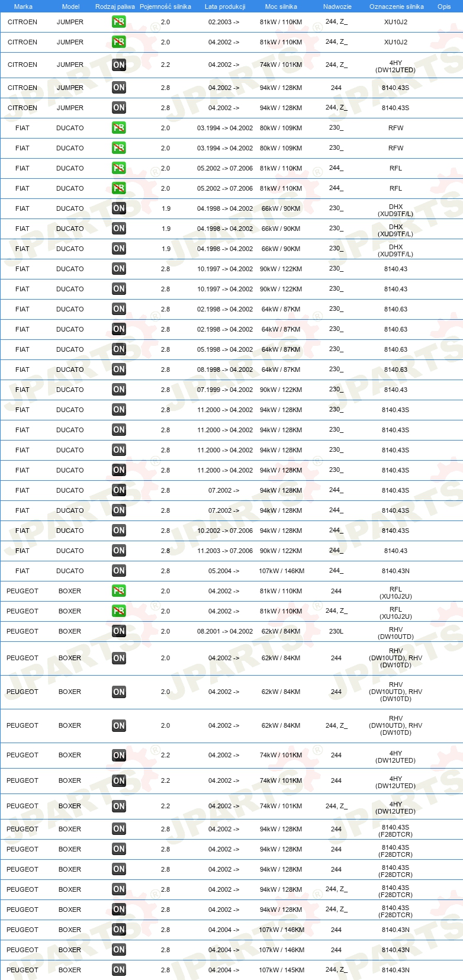Select 'FIAT' in the 05.2004 row
The height and width of the screenshot is (980, 463).
pyautogui.click(x=22, y=571)
